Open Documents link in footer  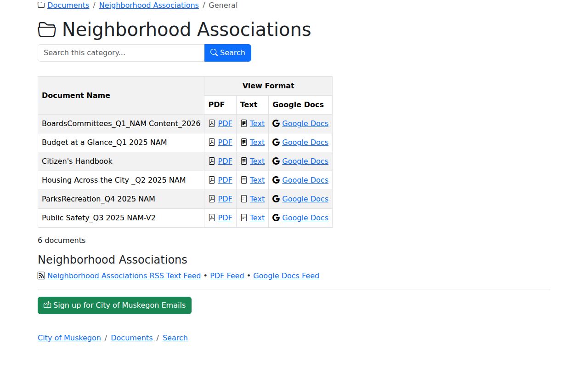(132, 338)
